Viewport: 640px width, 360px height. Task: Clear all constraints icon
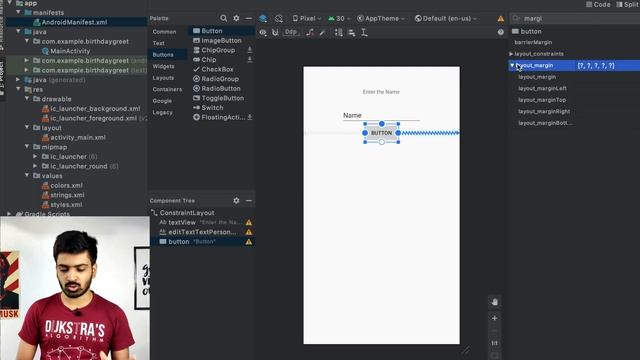(310, 32)
